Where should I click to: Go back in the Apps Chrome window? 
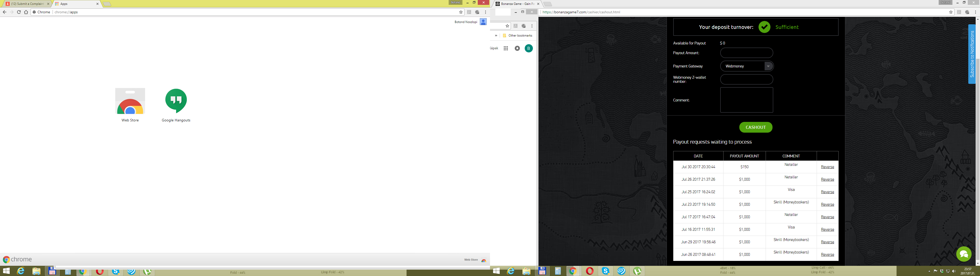tap(5, 12)
